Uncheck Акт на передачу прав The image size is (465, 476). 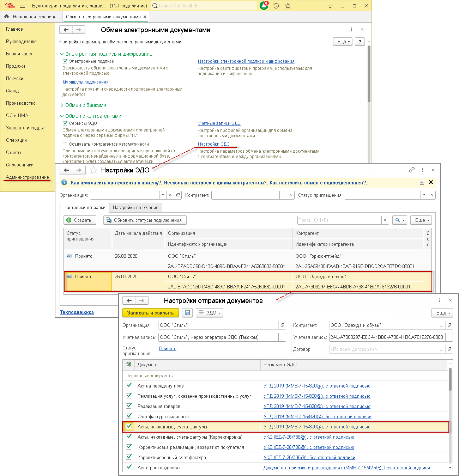[x=129, y=385]
